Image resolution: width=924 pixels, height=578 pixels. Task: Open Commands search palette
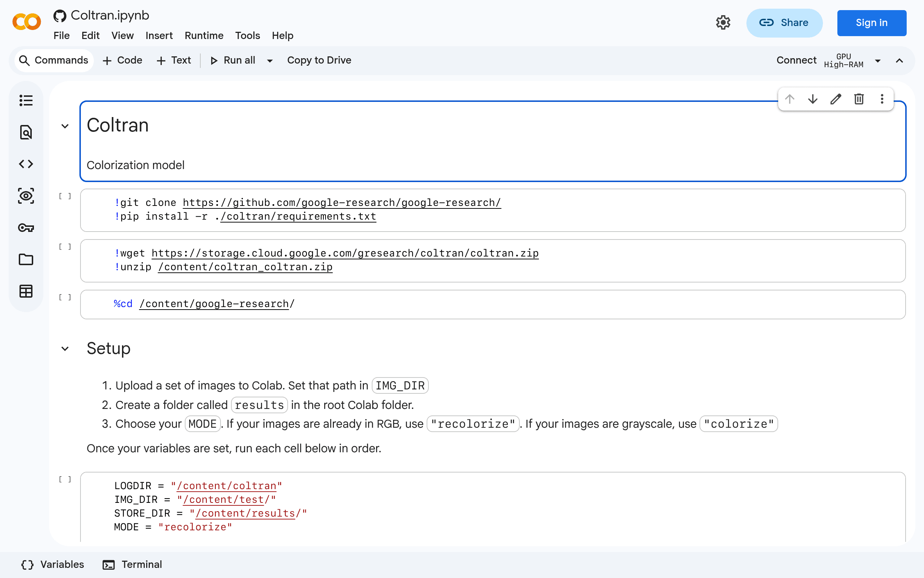tap(54, 60)
